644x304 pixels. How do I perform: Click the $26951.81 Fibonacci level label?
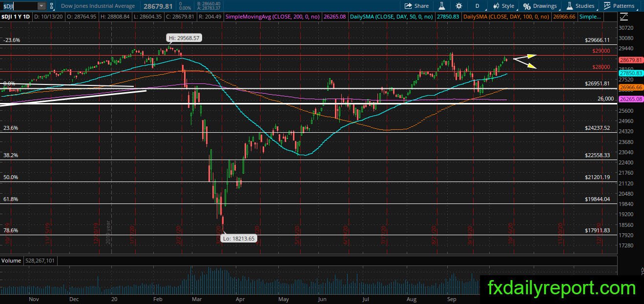point(598,83)
